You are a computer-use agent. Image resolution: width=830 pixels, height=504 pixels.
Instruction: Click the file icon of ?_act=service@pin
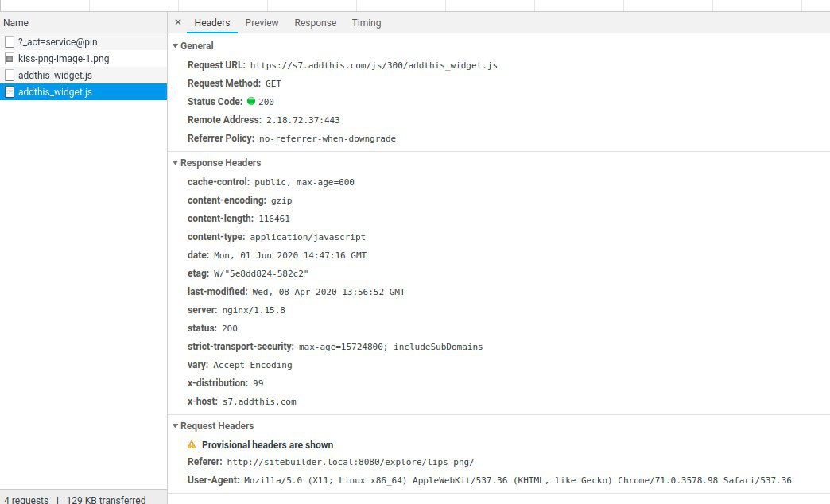[10, 42]
